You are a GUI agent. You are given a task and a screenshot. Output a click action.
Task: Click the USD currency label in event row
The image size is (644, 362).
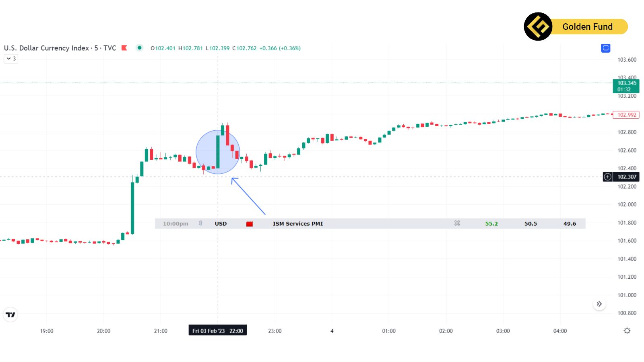click(x=221, y=224)
